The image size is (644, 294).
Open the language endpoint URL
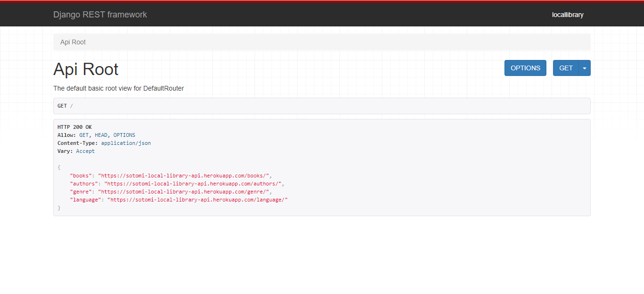click(x=197, y=200)
